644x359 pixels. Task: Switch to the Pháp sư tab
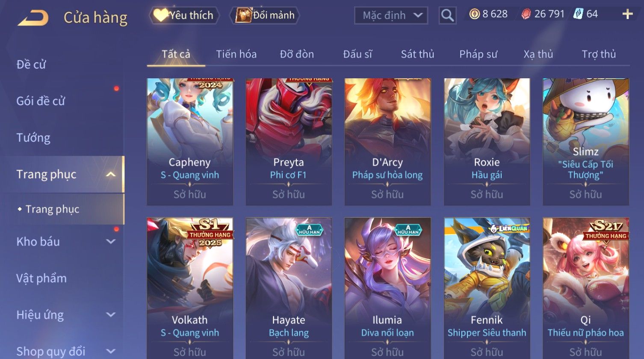tap(478, 54)
